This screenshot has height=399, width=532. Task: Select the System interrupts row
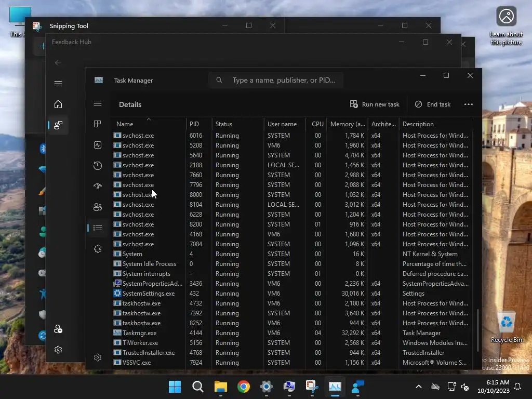[x=292, y=273]
